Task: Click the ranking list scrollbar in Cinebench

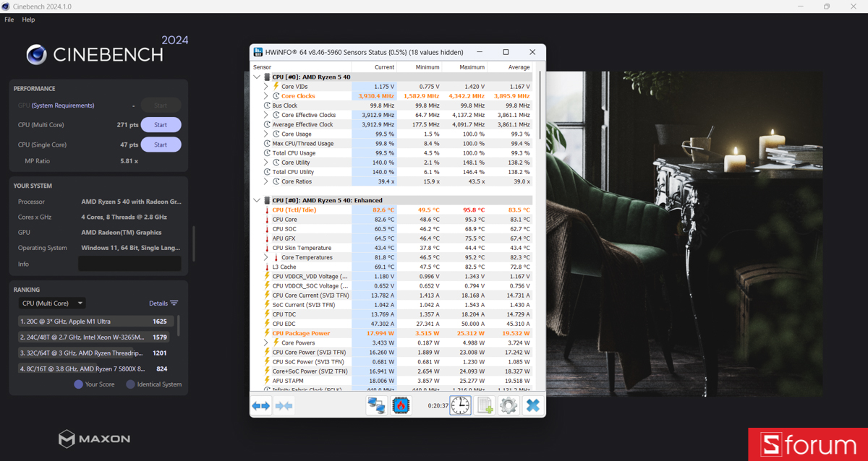Action: point(179,325)
